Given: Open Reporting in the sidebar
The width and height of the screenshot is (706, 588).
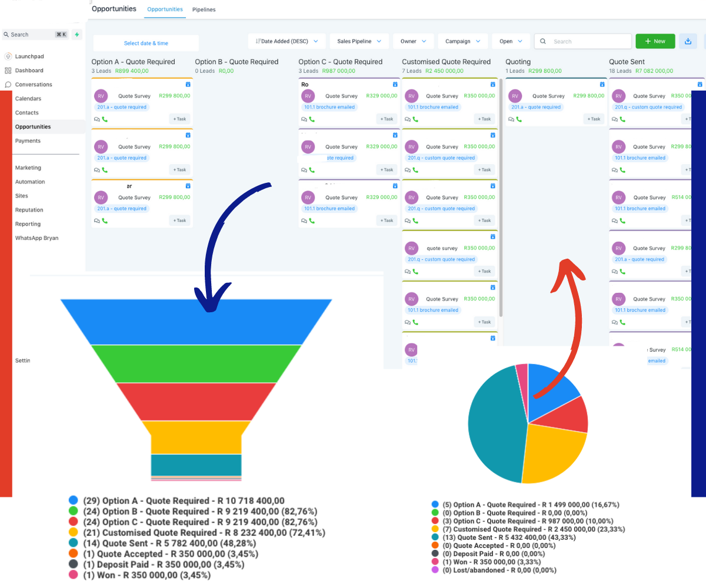Looking at the screenshot, I should click(28, 224).
